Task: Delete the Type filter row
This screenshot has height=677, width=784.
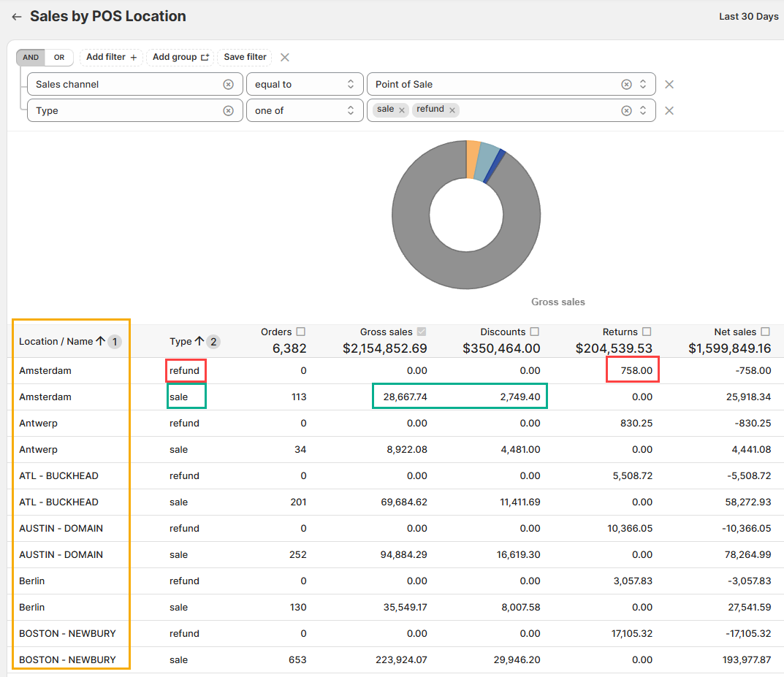Action: pos(669,111)
